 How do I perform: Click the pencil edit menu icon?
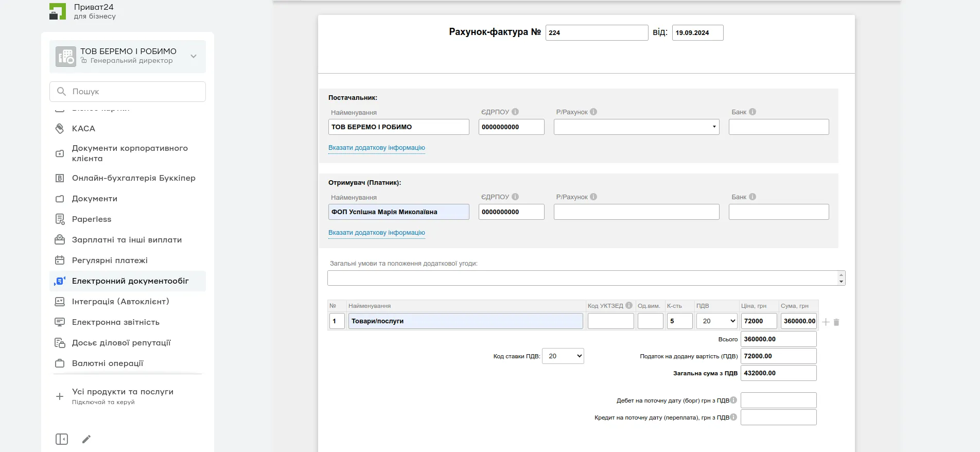click(86, 439)
